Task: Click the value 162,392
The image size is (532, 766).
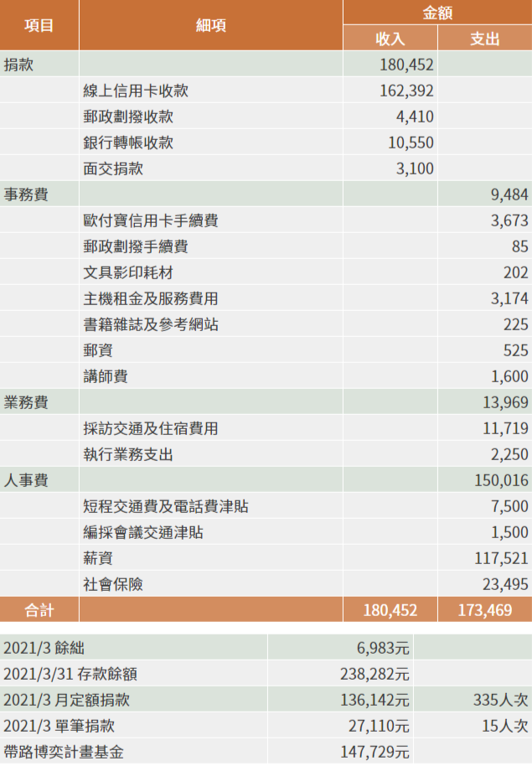Action: point(406,91)
